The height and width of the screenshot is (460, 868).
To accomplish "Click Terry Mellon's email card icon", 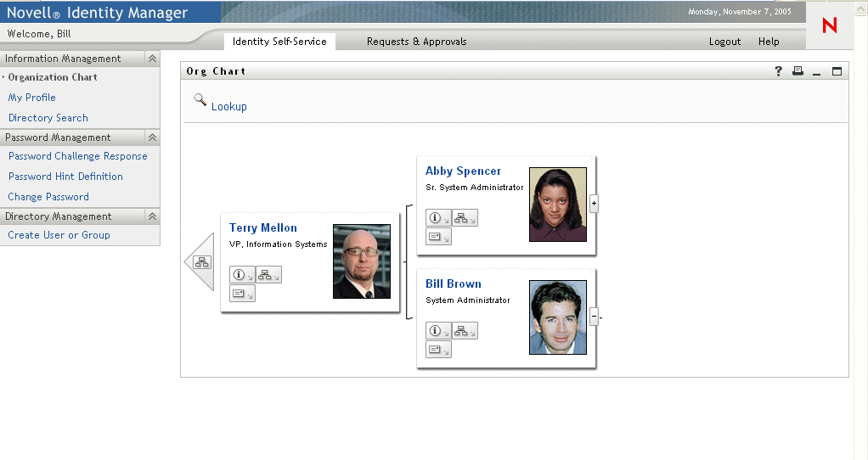I will [242, 294].
